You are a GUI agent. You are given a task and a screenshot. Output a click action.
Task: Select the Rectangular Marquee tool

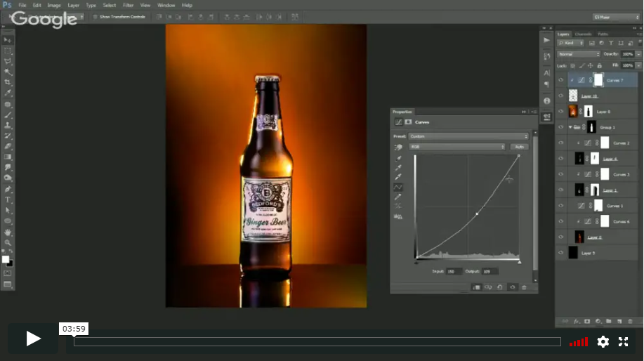(8, 51)
